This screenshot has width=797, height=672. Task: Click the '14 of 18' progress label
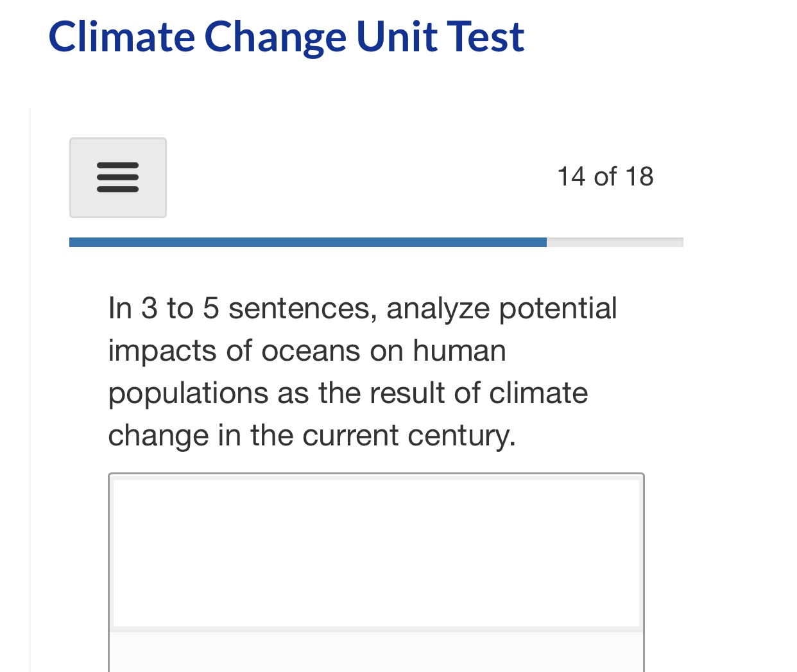click(x=605, y=177)
